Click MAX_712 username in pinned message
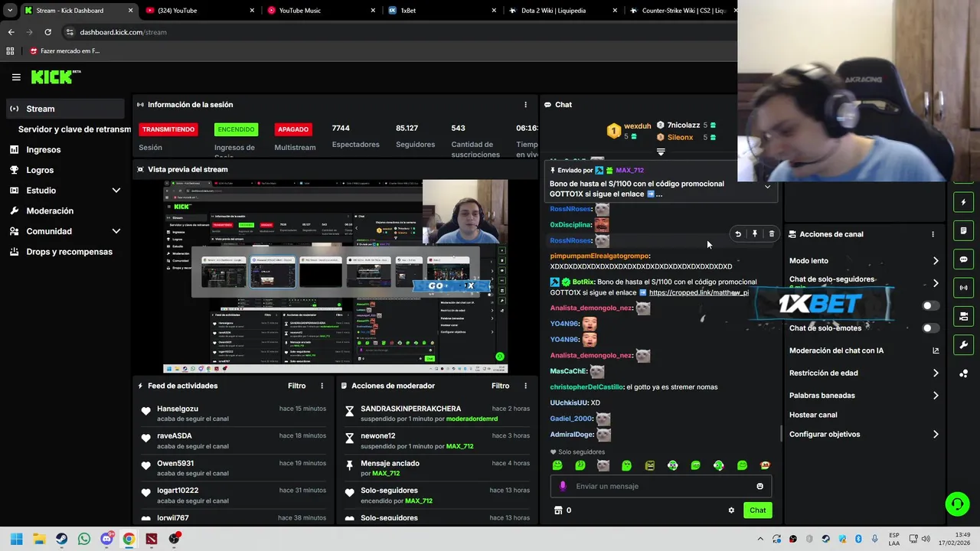Viewport: 980px width, 551px height. [x=629, y=171]
